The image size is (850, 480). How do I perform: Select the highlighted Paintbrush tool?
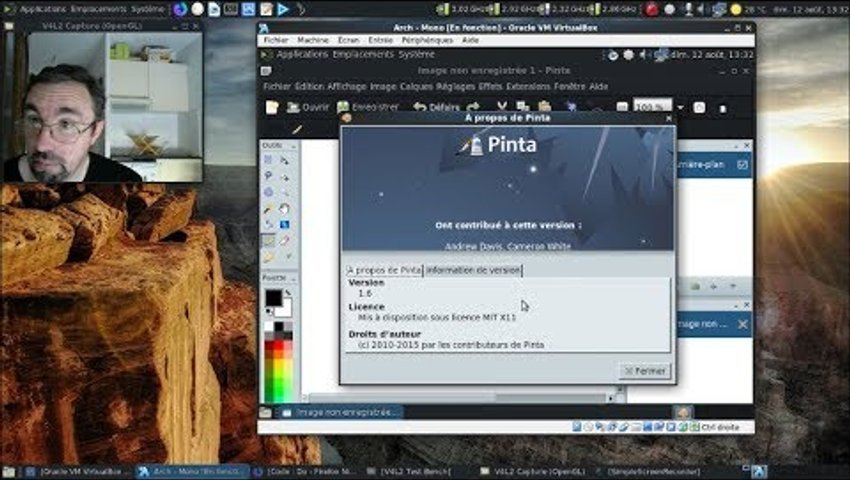click(x=268, y=240)
